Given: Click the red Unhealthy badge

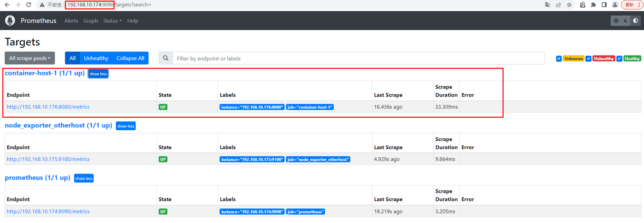Looking at the screenshot, I should [604, 58].
